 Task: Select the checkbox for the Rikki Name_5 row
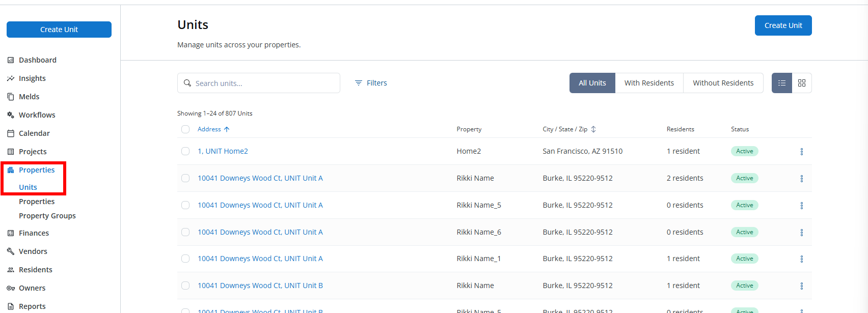coord(185,205)
